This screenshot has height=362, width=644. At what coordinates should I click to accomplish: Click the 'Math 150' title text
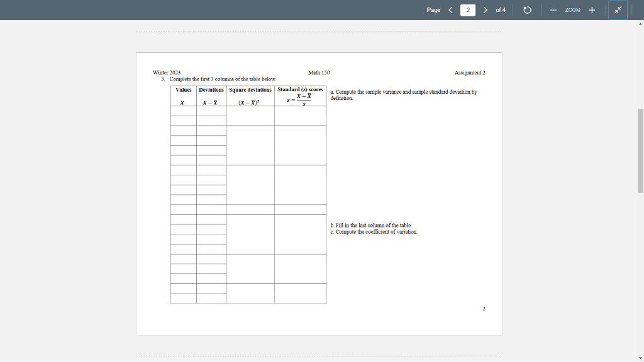coord(318,72)
